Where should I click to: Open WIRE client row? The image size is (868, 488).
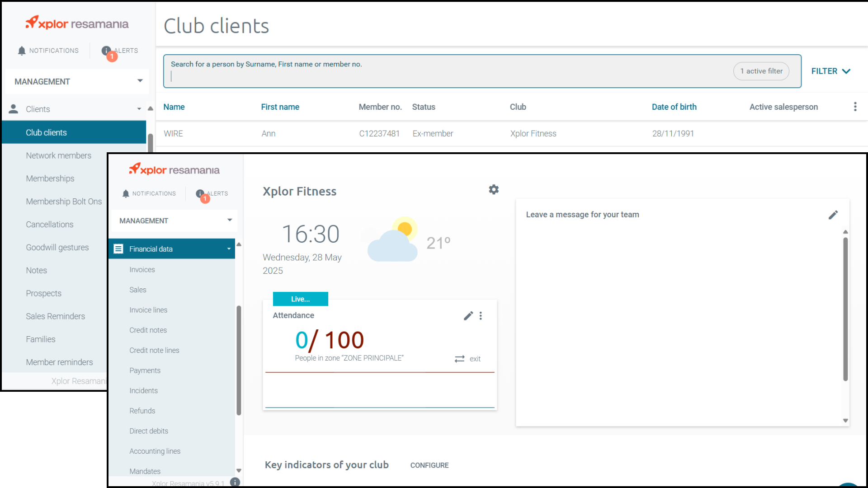coord(512,134)
